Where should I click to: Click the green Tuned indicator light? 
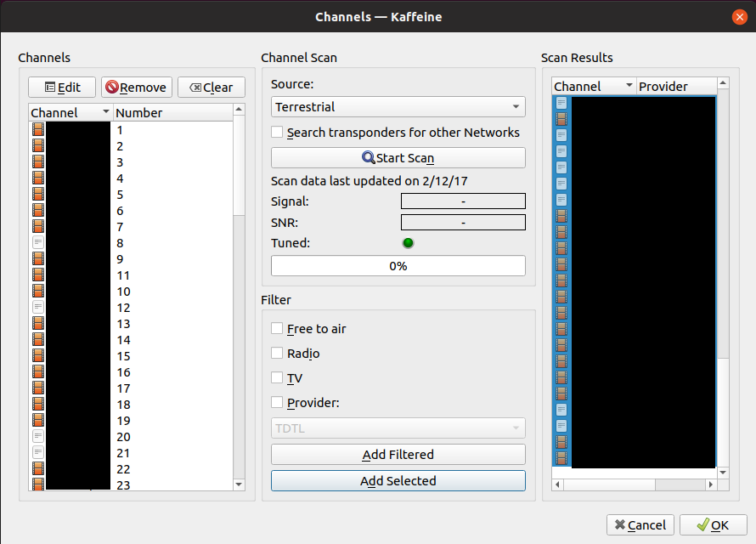tap(408, 242)
